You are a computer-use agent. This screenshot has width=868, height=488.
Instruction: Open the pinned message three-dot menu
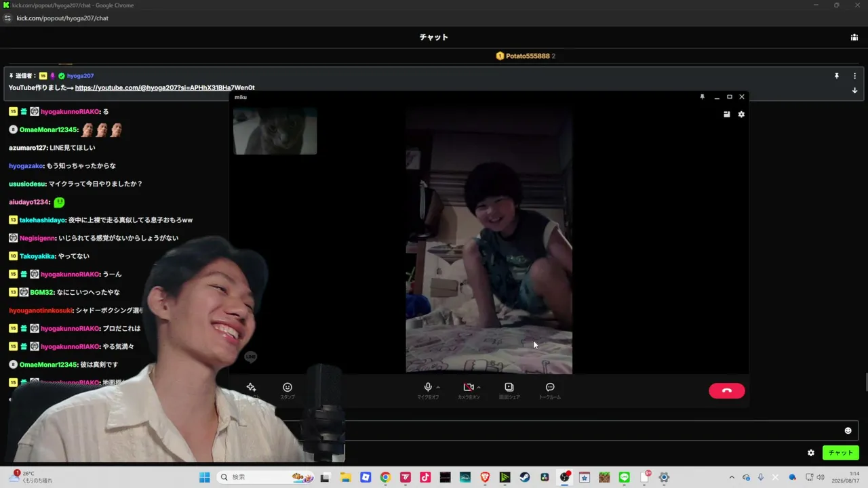pos(854,76)
